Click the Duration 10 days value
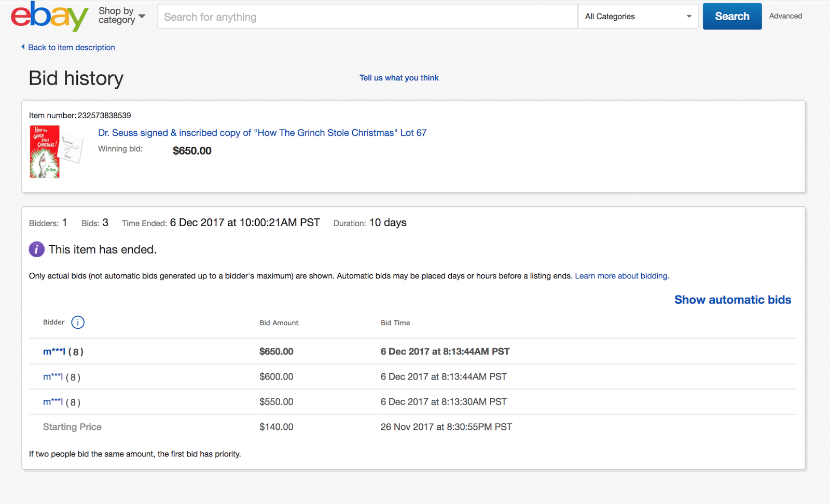The width and height of the screenshot is (830, 504). tap(388, 222)
